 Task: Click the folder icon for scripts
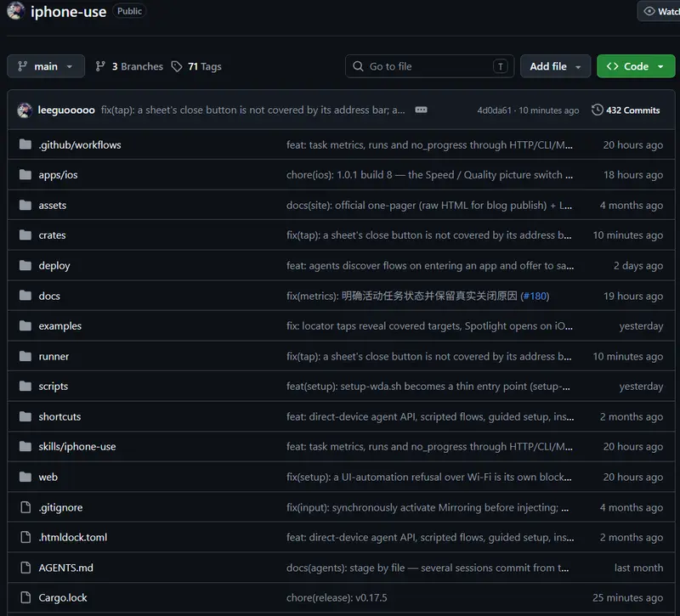[25, 387]
